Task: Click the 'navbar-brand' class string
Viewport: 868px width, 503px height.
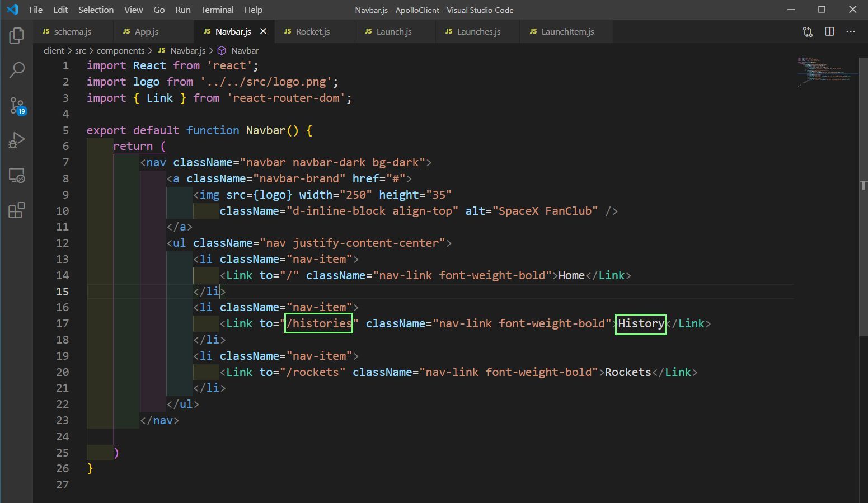Action: pos(299,178)
